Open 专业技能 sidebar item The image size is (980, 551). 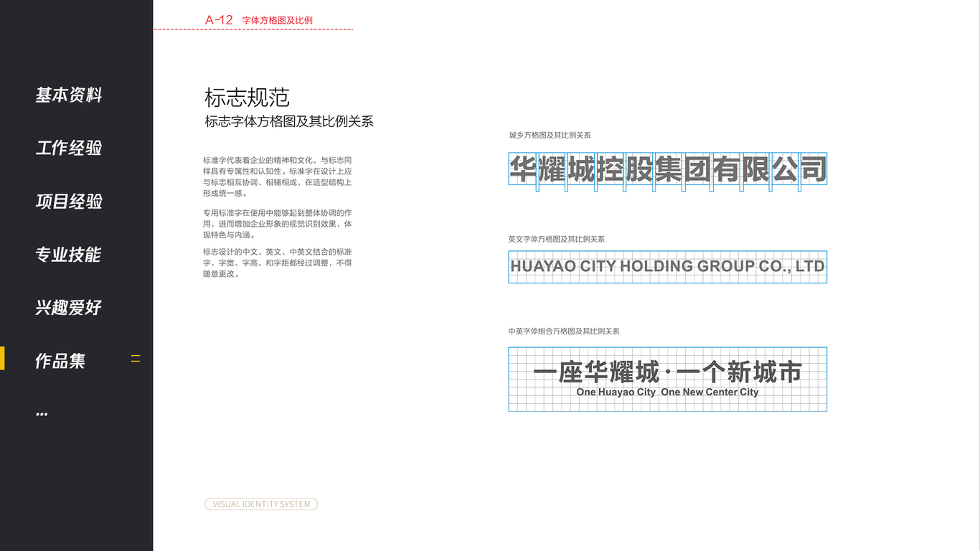[68, 254]
